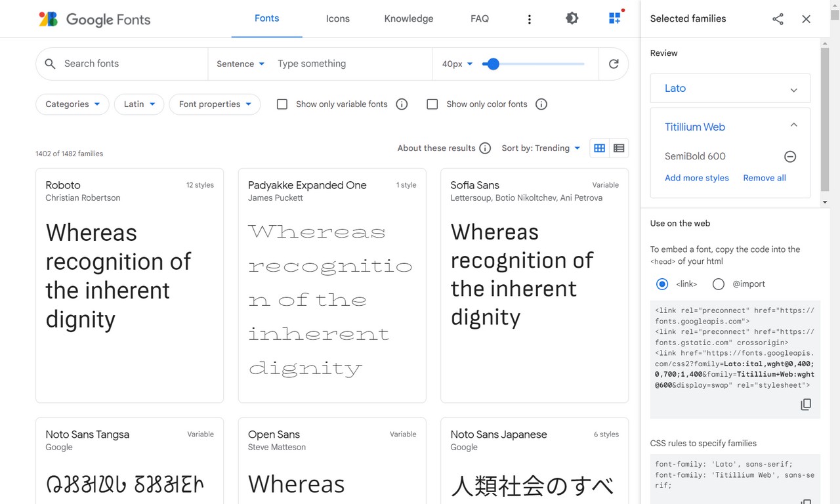Click the 'Use on the web' heading
Image resolution: width=840 pixels, height=504 pixels.
[680, 223]
